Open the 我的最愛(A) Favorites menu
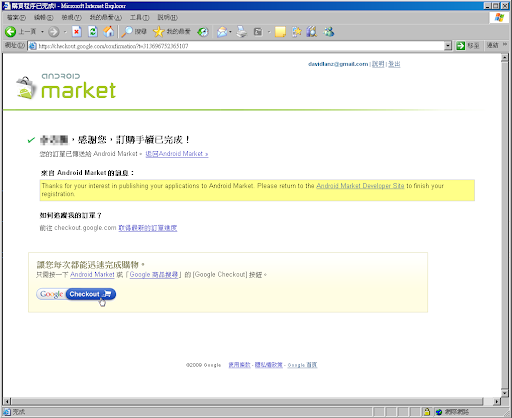512x418 pixels. (106, 17)
